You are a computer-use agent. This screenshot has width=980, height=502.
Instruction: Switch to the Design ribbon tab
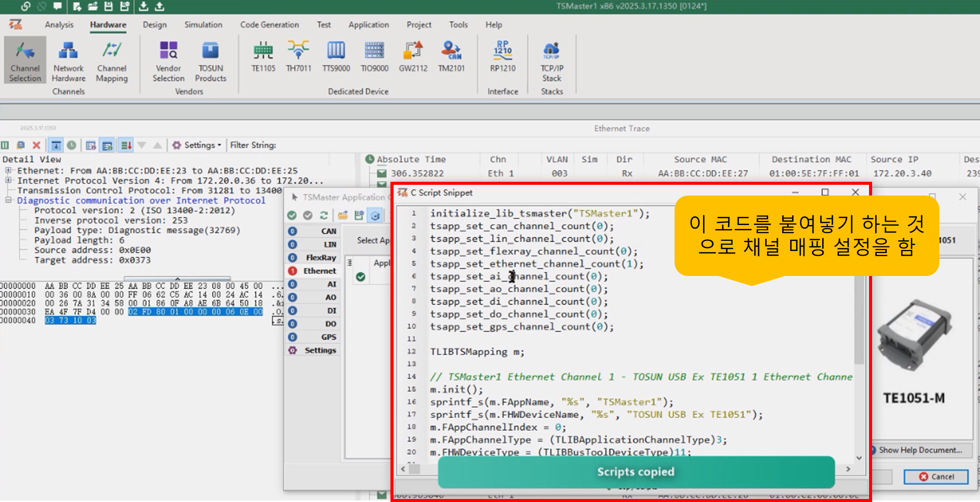[155, 24]
